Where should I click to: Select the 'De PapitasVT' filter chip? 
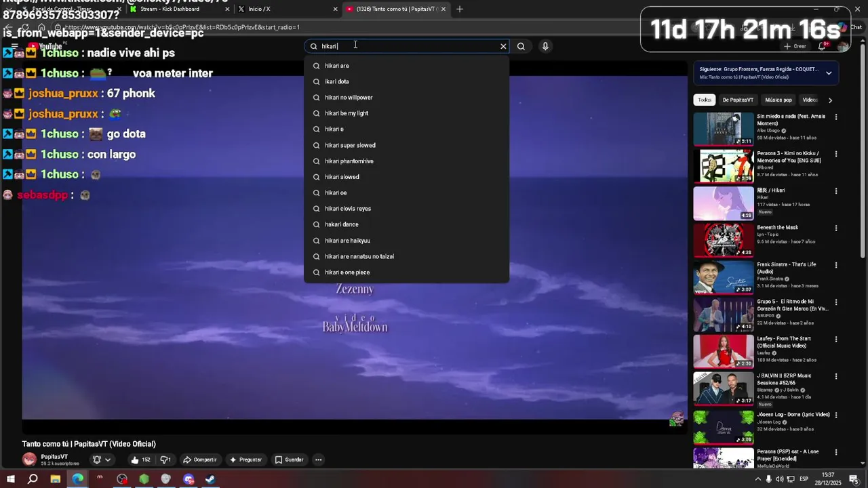738,100
